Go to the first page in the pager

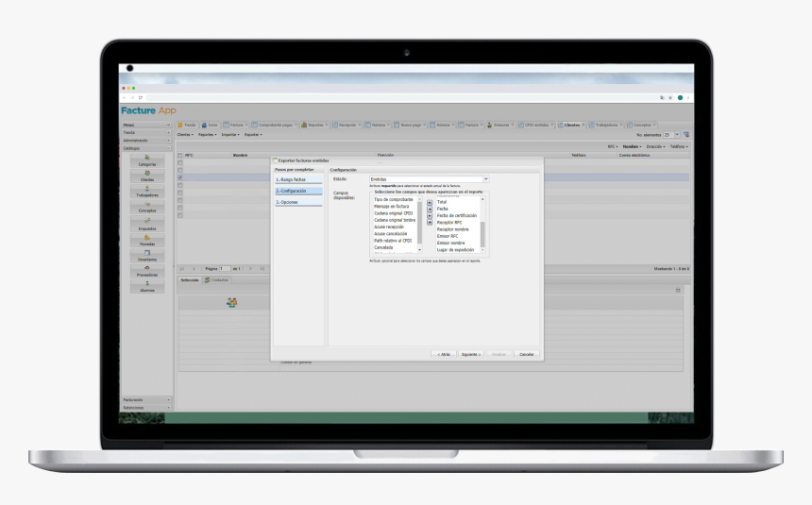(x=182, y=269)
